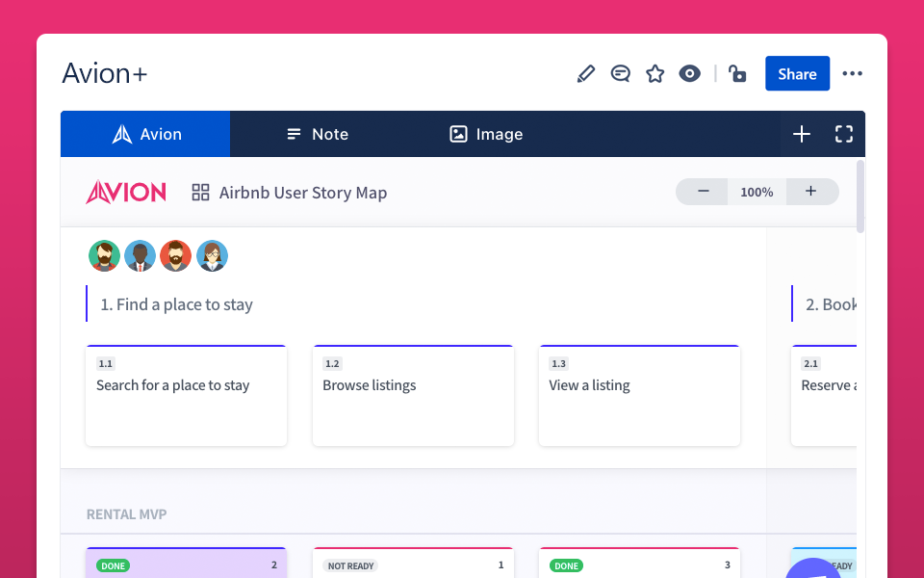Image resolution: width=924 pixels, height=578 pixels.
Task: Open the comments icon
Action: click(621, 74)
